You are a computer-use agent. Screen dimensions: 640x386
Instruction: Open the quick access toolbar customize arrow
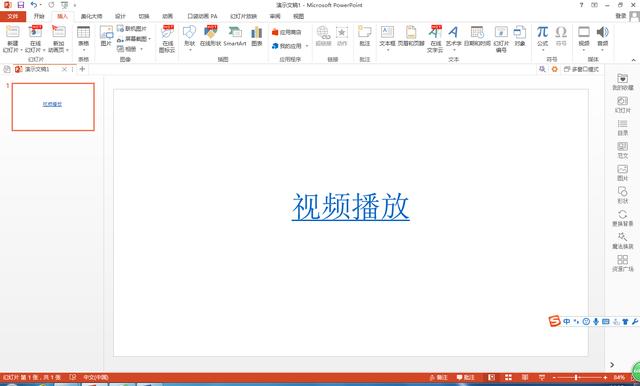click(75, 5)
